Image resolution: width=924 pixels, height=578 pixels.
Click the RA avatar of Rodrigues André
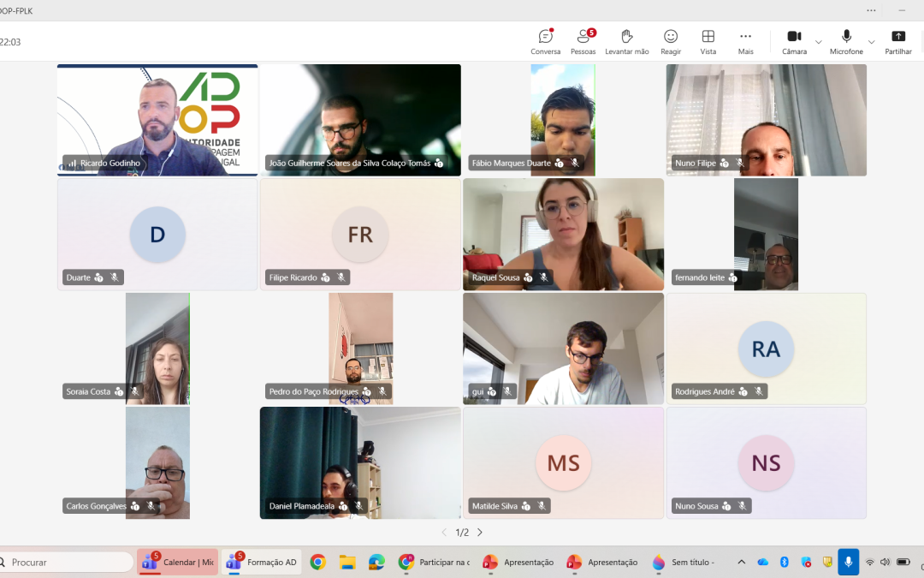point(766,349)
